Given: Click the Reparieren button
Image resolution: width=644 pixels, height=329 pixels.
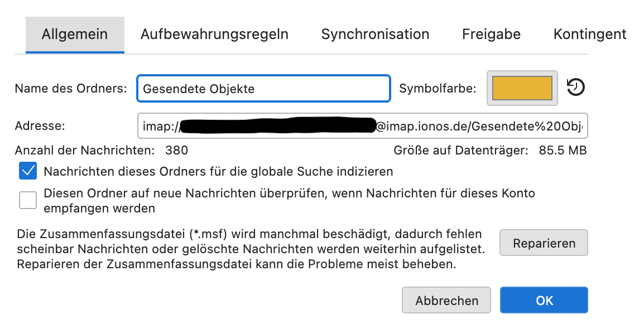Looking at the screenshot, I should [x=544, y=244].
